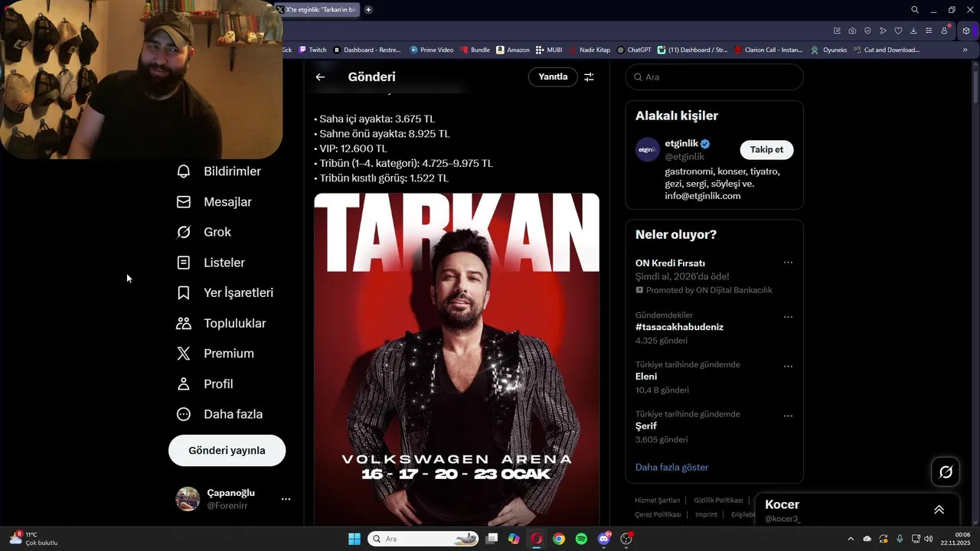Viewport: 980px width, 551px height.
Task: Open a new browser tab with plus
Action: pyautogui.click(x=368, y=10)
